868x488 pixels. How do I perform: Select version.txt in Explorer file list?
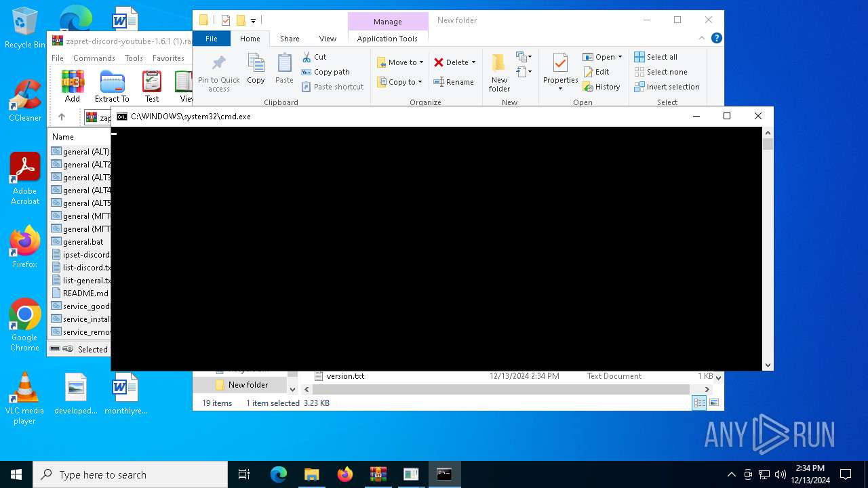click(345, 376)
